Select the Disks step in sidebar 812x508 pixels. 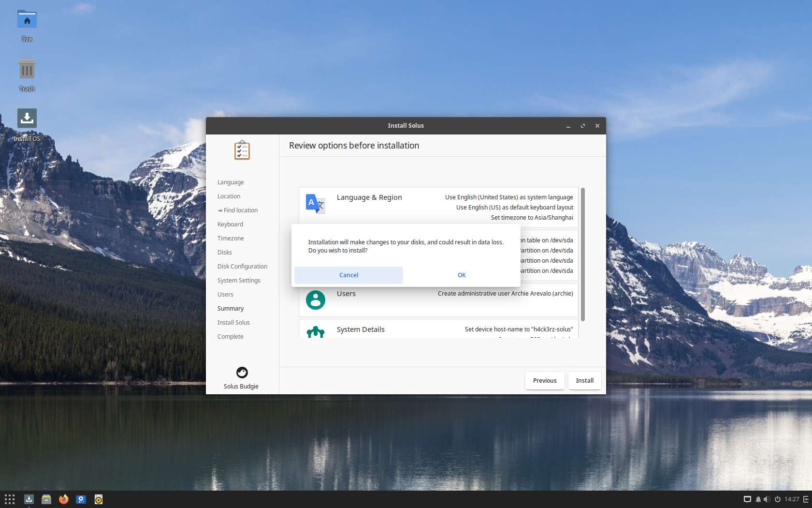[x=225, y=253]
